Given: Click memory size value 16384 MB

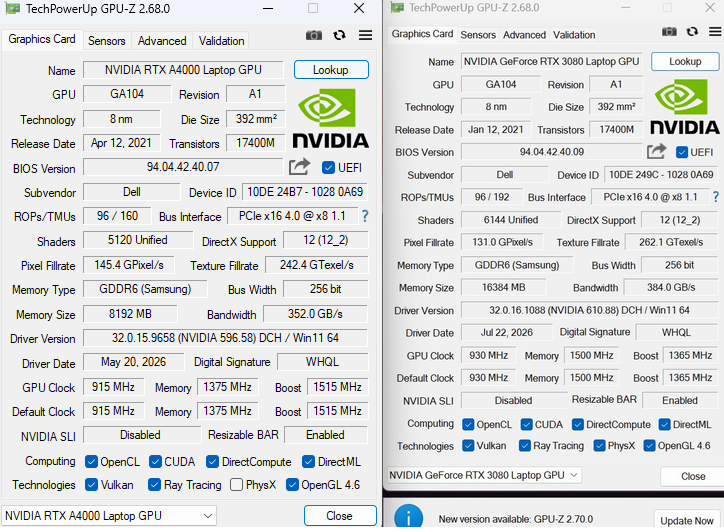Looking at the screenshot, I should [x=503, y=287].
